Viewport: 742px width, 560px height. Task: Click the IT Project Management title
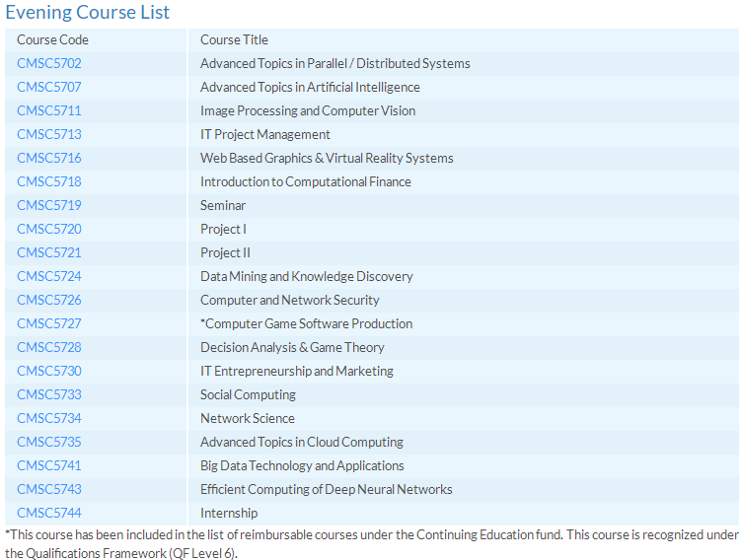click(x=265, y=134)
